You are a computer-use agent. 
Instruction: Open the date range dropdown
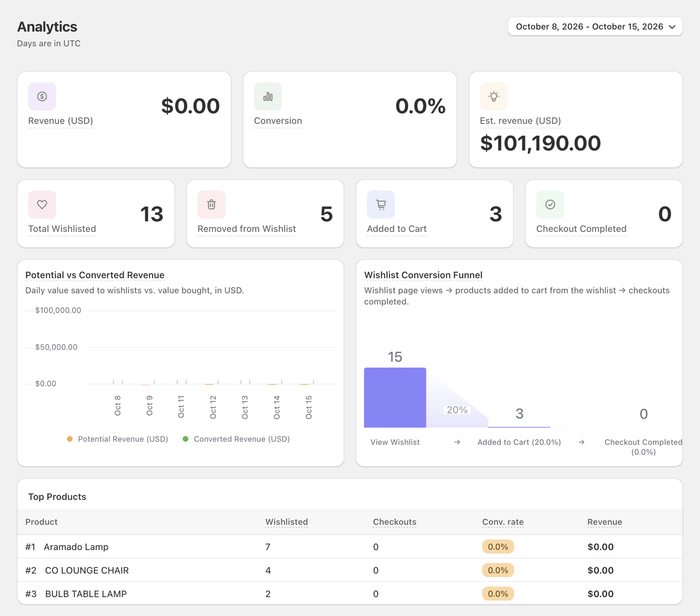click(x=595, y=27)
